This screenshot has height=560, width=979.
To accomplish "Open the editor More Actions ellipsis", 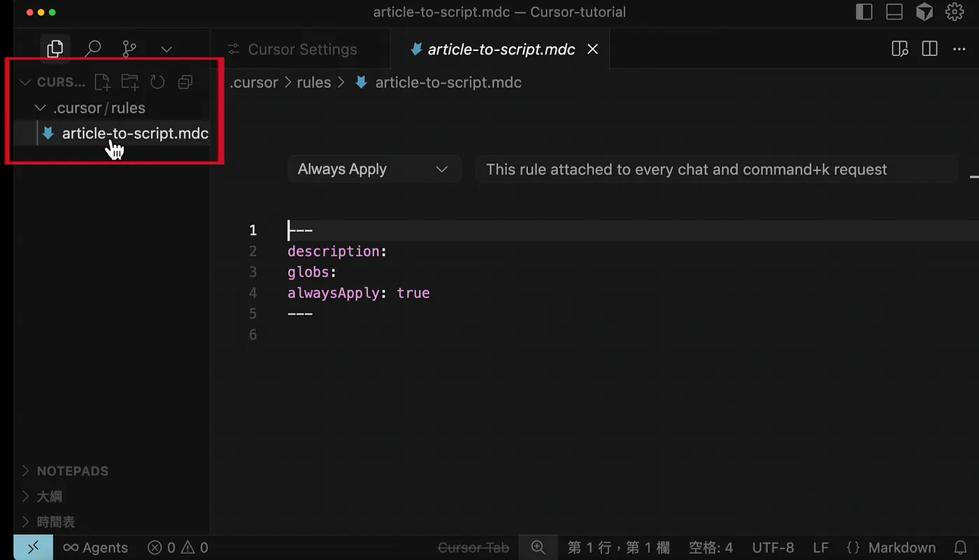I will [959, 50].
